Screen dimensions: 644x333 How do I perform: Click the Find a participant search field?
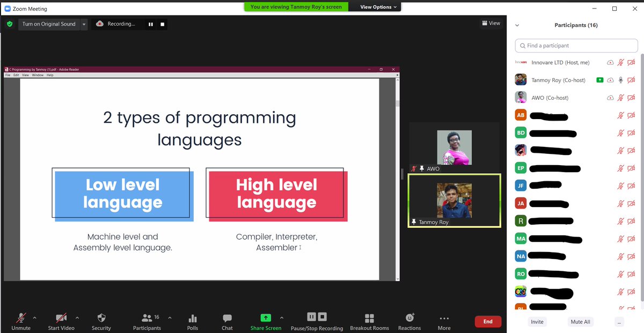point(576,46)
